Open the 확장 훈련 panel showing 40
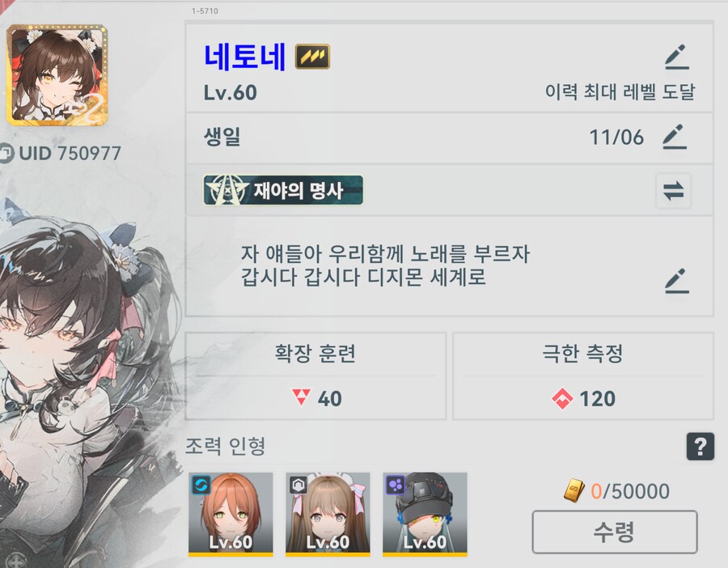Image resolution: width=728 pixels, height=568 pixels. coord(315,376)
